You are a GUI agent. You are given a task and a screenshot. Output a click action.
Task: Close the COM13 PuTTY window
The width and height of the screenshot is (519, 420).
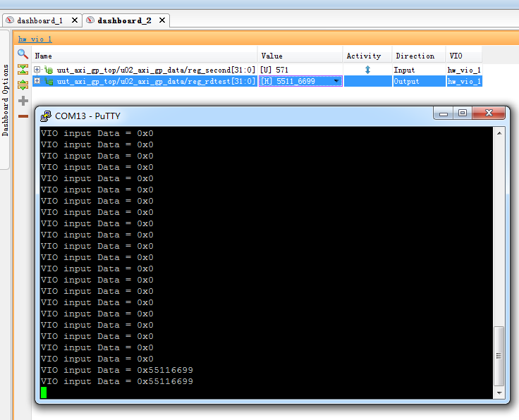click(x=489, y=113)
